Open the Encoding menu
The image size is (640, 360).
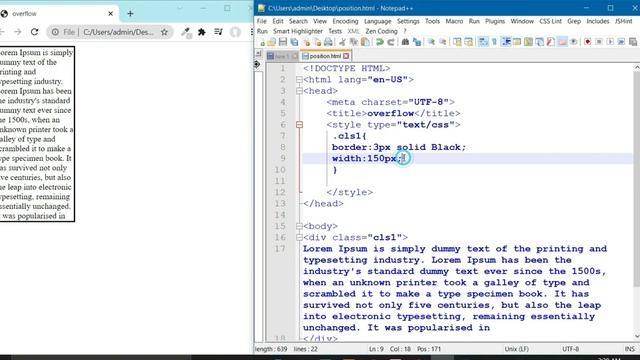(x=345, y=21)
